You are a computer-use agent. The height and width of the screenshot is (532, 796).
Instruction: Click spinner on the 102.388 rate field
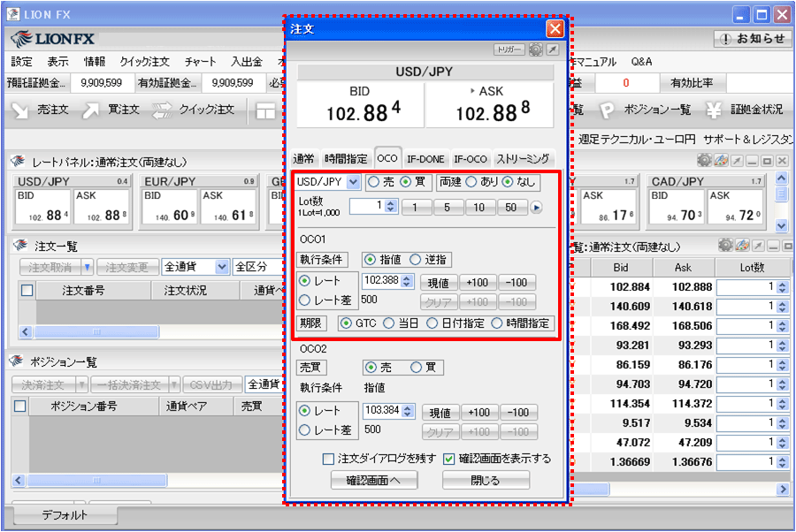[x=406, y=282]
